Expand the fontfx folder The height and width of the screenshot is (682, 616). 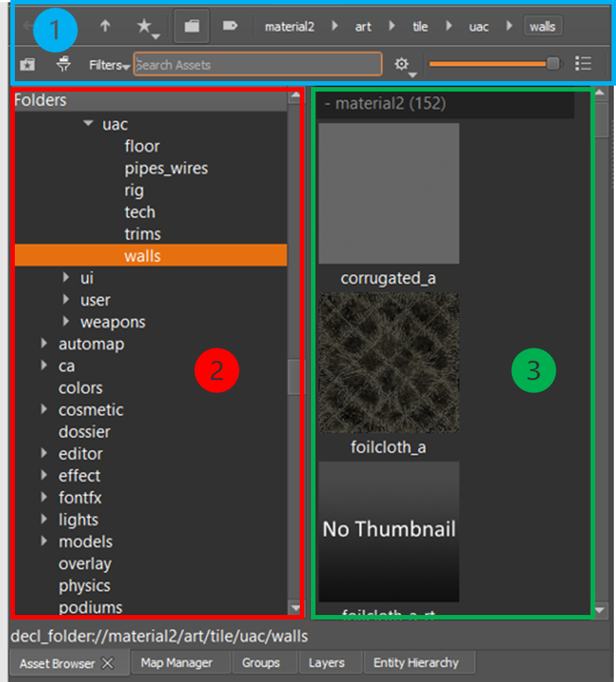[x=44, y=497]
